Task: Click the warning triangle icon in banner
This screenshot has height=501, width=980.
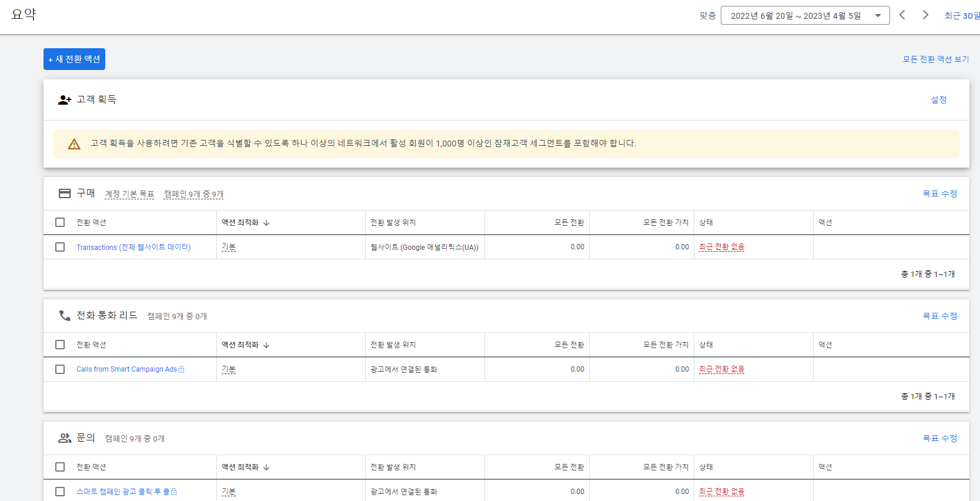Action: [74, 144]
